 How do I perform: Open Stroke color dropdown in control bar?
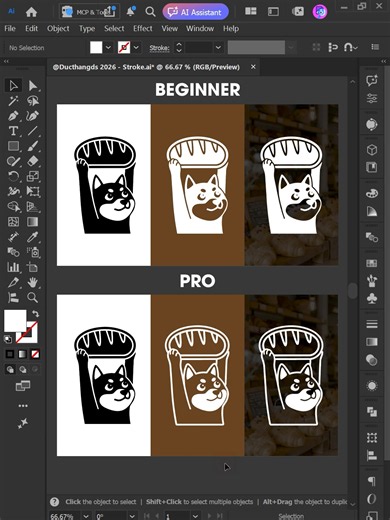coord(136,48)
